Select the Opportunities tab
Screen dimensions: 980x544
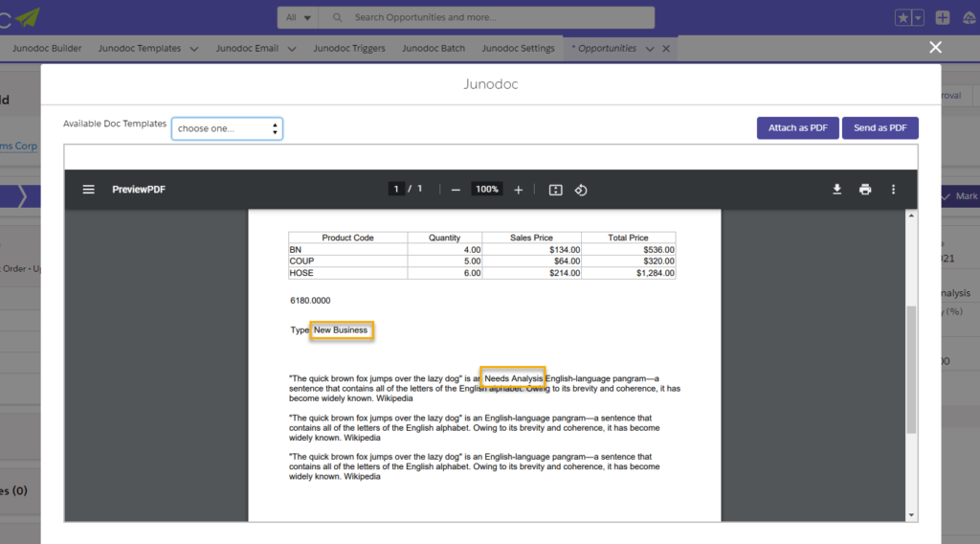605,48
